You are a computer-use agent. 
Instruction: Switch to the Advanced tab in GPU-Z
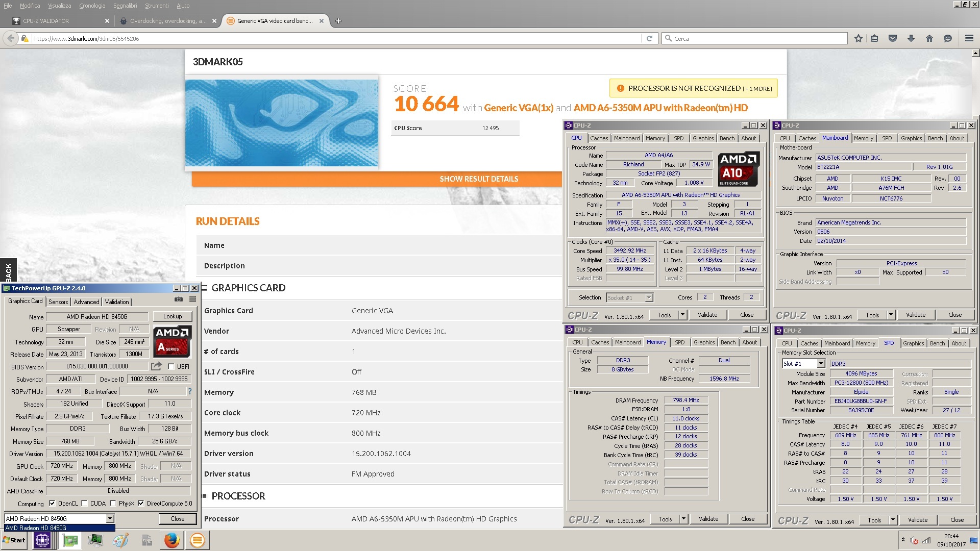tap(86, 302)
